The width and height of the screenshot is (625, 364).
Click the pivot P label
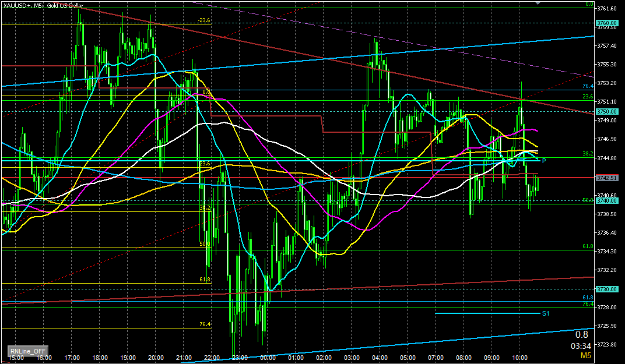pos(543,160)
